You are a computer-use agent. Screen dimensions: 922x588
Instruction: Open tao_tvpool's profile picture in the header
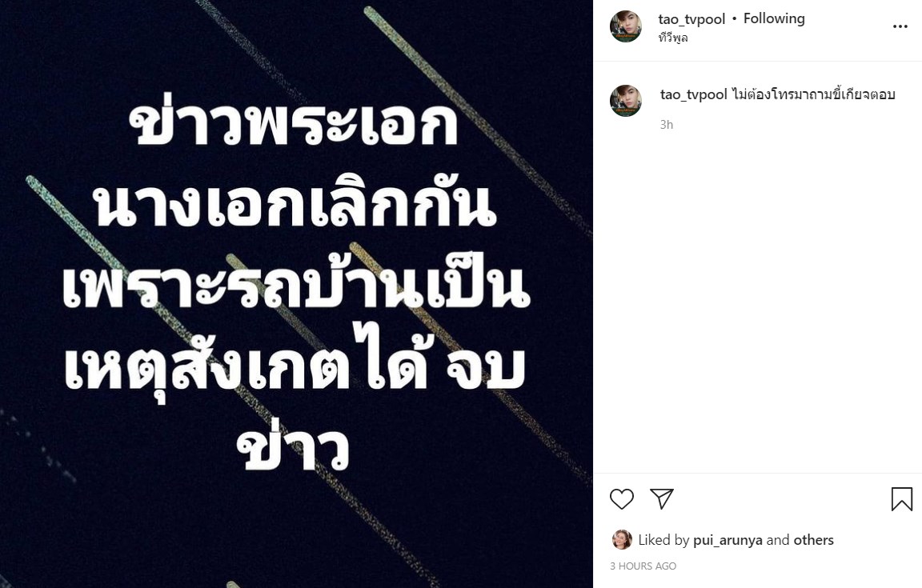point(626,26)
